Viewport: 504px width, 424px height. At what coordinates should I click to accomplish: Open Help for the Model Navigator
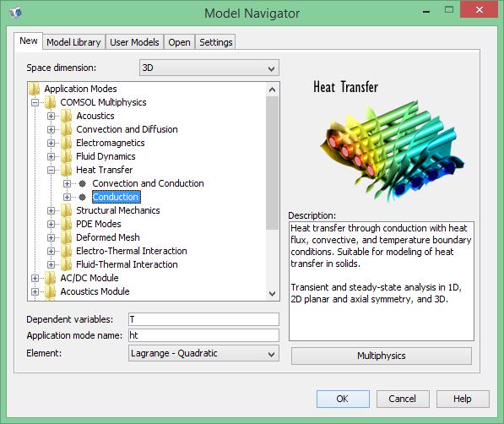click(463, 399)
